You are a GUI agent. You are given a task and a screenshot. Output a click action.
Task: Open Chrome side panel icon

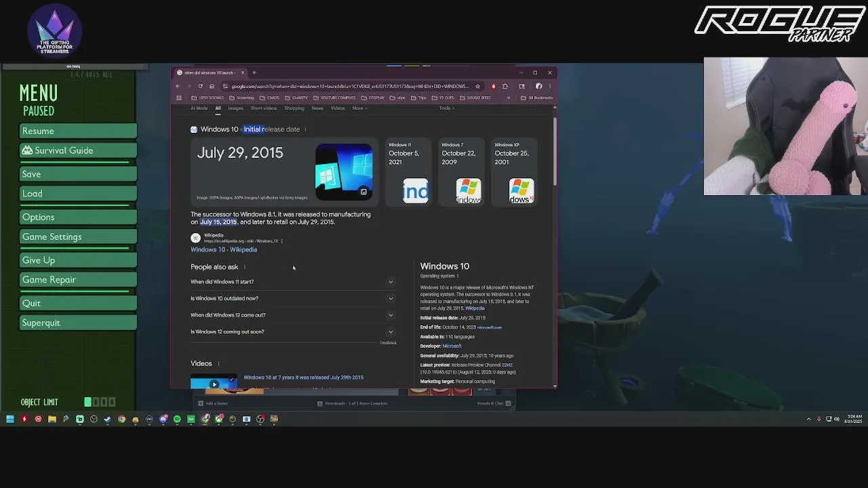pyautogui.click(x=521, y=86)
